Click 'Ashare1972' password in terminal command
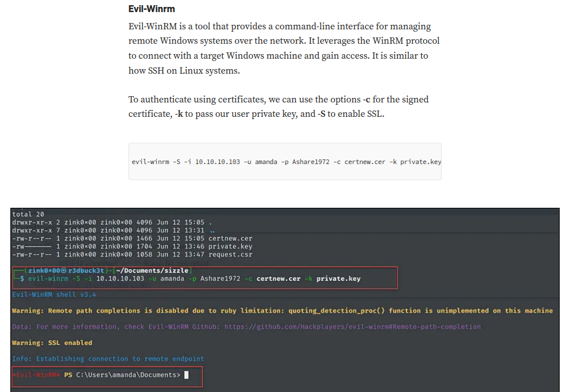566x392 pixels. pos(220,279)
